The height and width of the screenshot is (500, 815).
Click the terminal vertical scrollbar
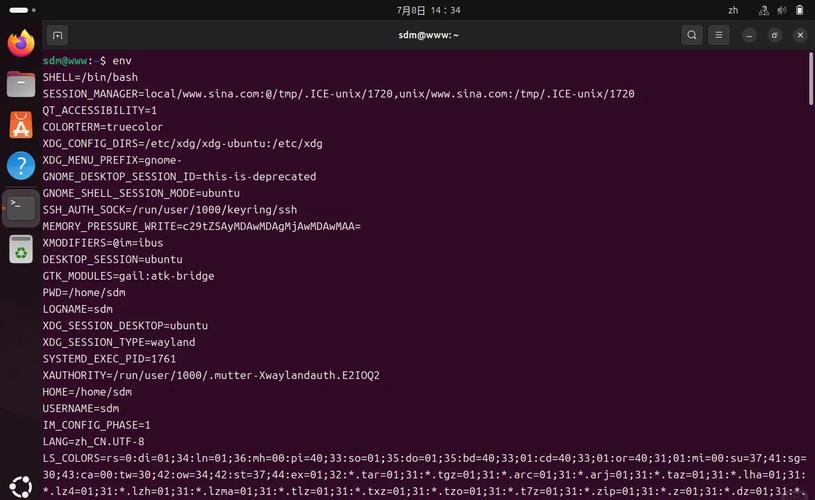coord(810,78)
